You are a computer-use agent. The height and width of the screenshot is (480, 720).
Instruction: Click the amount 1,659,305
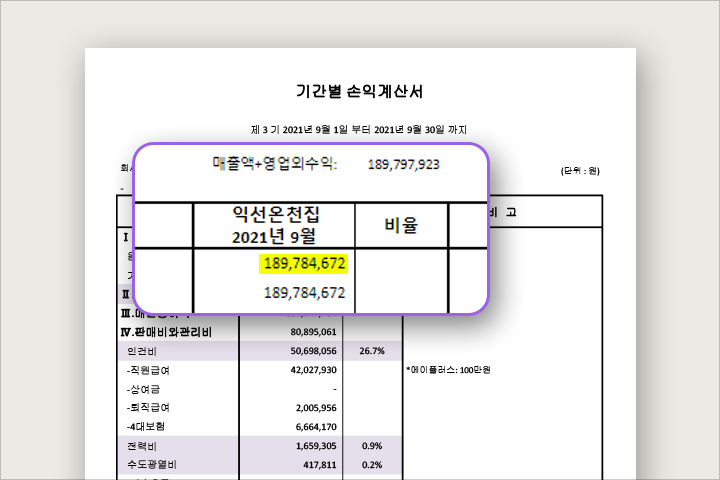(x=316, y=446)
